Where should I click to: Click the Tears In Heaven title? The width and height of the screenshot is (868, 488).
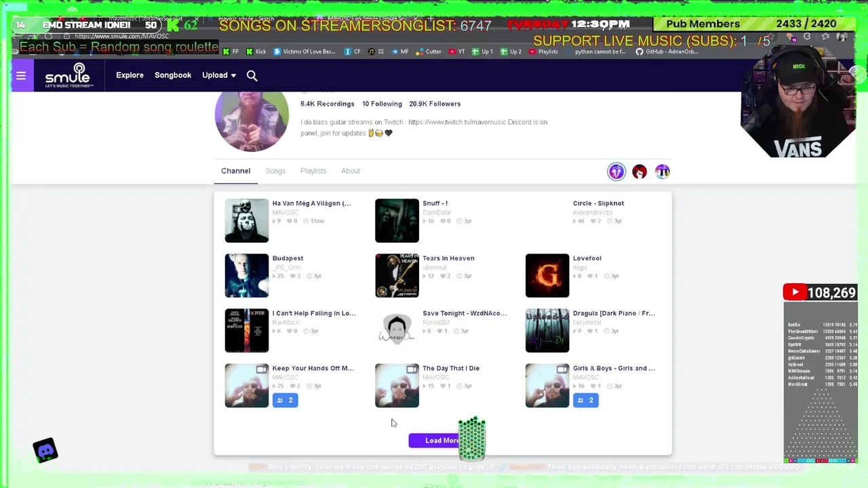pyautogui.click(x=448, y=258)
